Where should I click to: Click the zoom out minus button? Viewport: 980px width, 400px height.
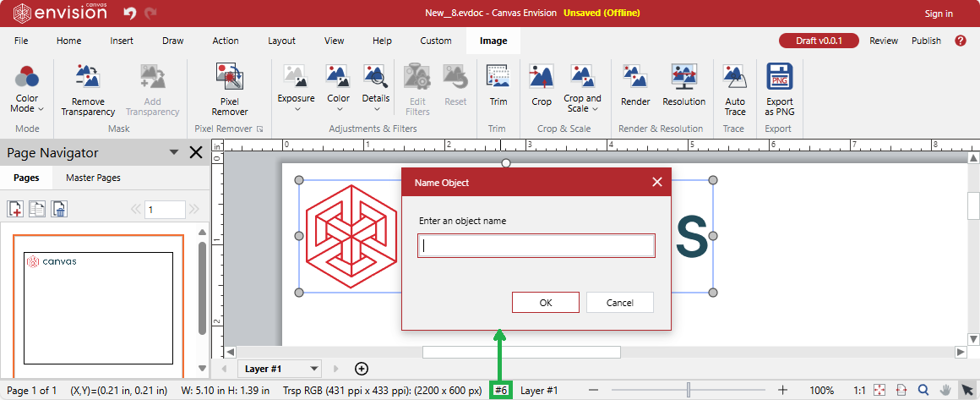[x=595, y=390]
